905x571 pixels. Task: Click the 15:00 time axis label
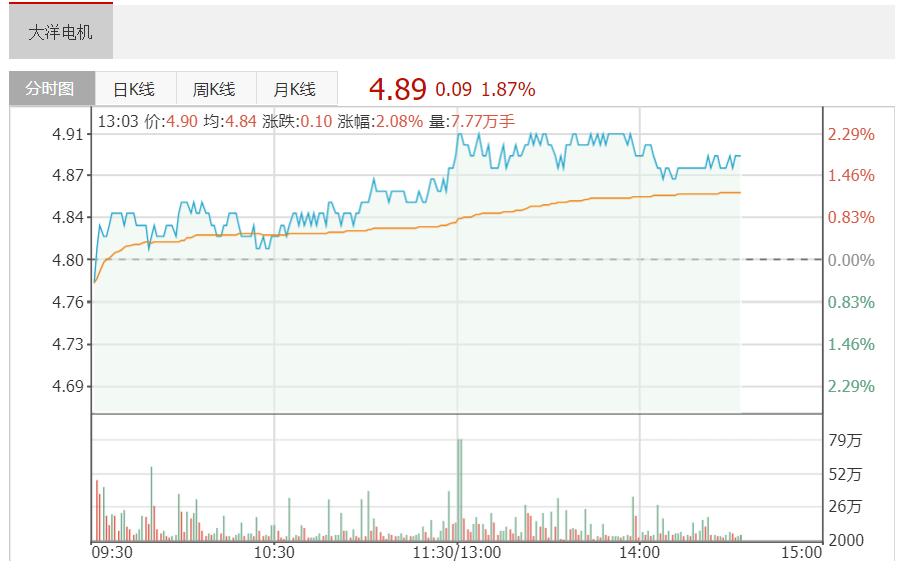pyautogui.click(x=801, y=553)
